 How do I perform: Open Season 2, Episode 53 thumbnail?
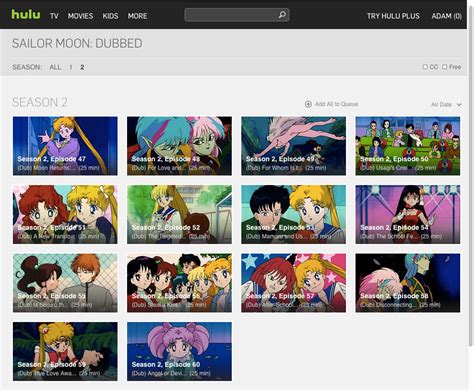[x=293, y=214]
